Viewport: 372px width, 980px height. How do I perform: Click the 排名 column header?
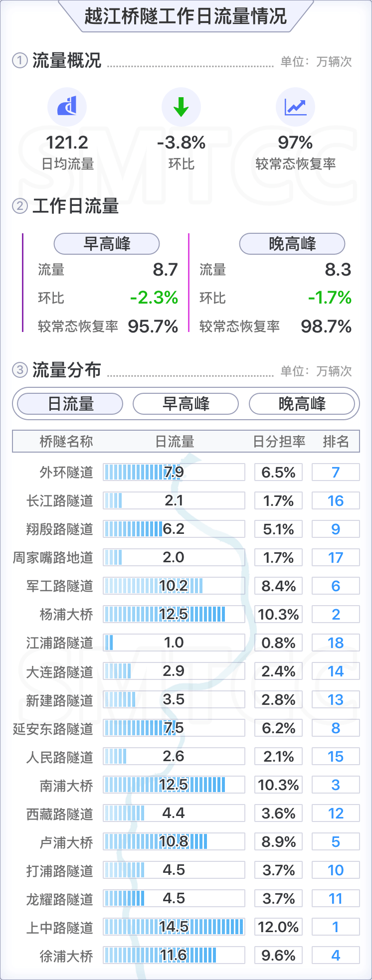(x=336, y=442)
